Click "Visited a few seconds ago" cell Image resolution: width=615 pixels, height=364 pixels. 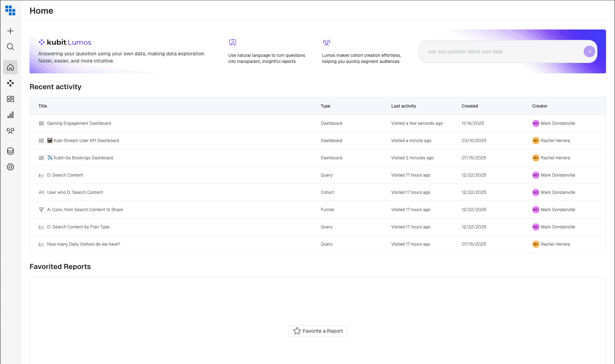click(x=417, y=123)
